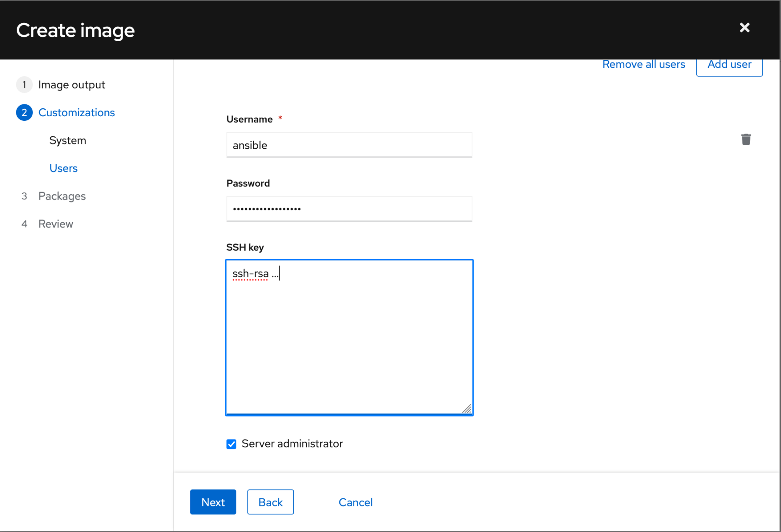Screen dimensions: 781x532
Task: Remove all users from the image
Action: pos(643,64)
